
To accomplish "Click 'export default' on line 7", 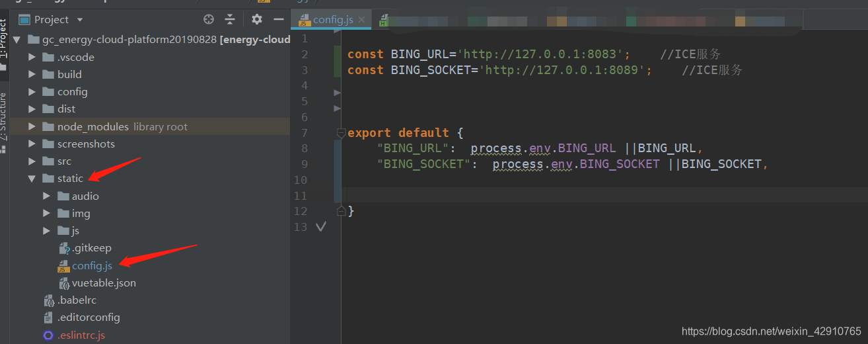I will click(x=398, y=132).
